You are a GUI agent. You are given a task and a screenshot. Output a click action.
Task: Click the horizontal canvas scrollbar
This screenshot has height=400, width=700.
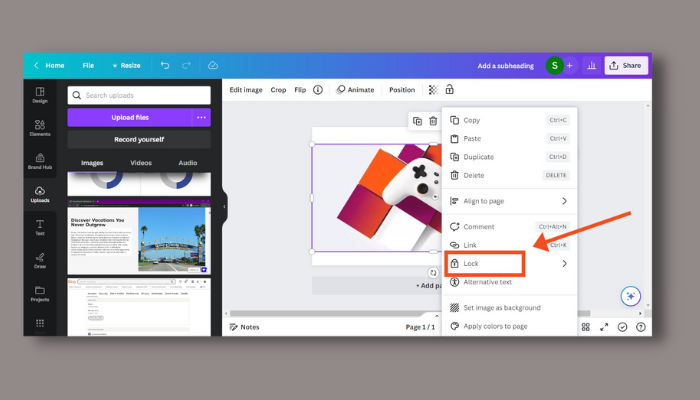pyautogui.click(x=410, y=313)
